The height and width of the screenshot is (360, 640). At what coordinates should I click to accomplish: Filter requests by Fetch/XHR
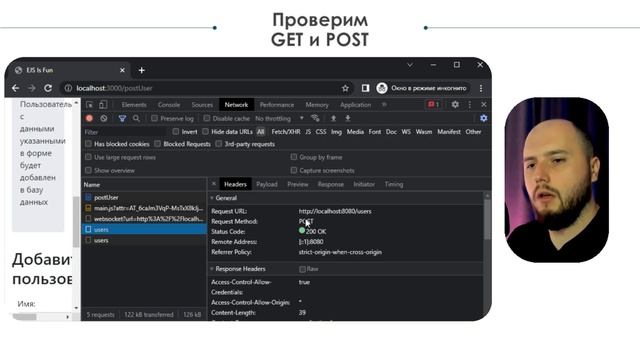286,132
